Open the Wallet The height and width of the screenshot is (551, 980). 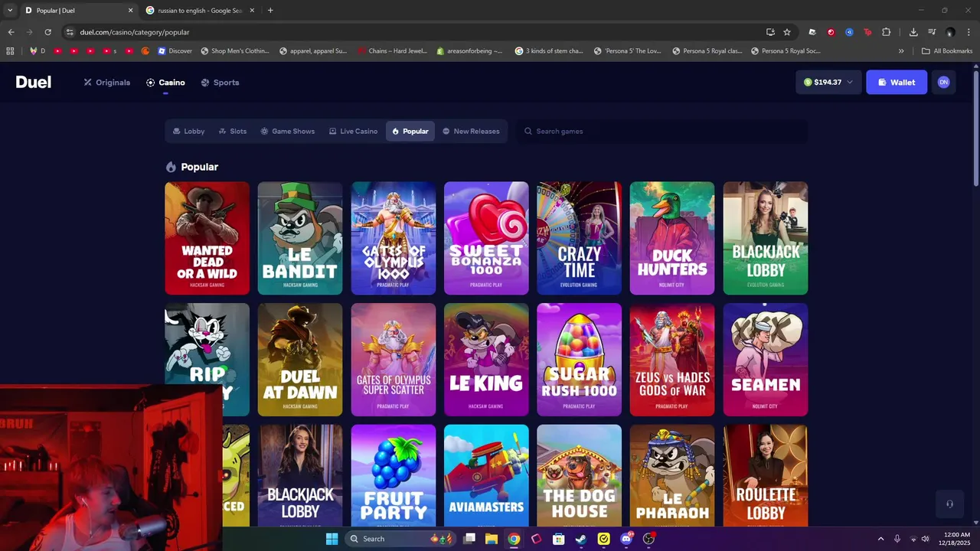point(897,82)
